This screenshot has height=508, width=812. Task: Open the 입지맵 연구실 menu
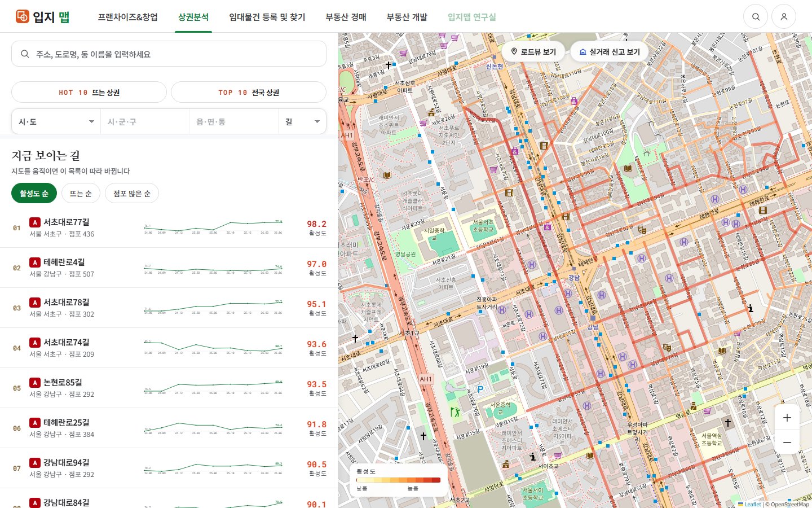(x=472, y=17)
